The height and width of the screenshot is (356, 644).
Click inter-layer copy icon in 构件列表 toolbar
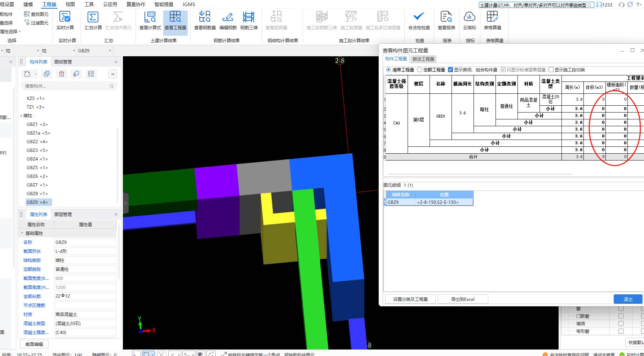click(x=76, y=74)
